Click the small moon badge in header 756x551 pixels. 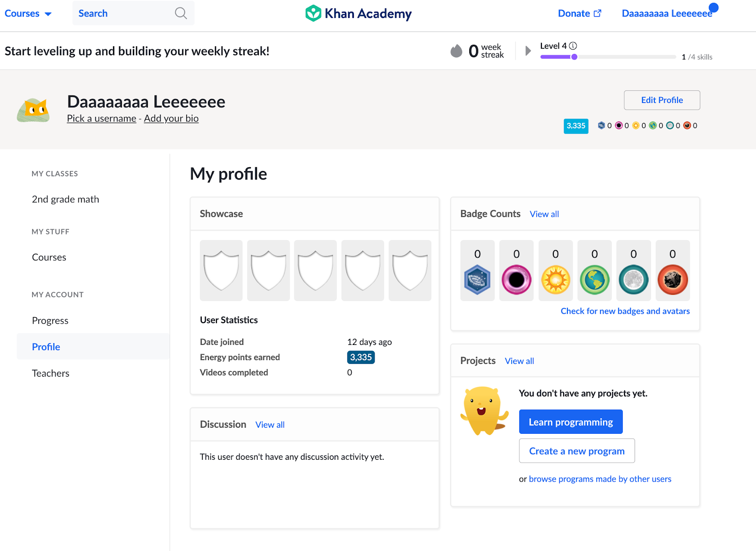pyautogui.click(x=670, y=125)
